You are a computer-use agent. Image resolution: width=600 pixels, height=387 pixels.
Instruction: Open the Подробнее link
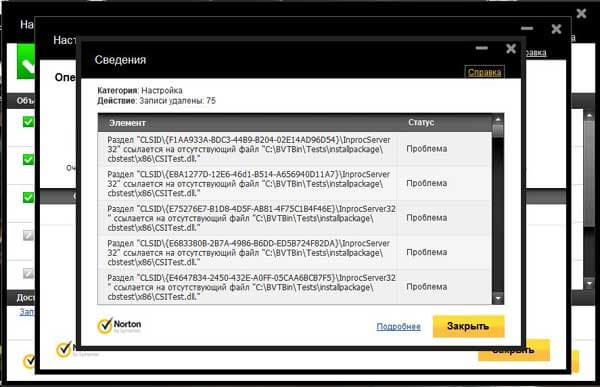tap(398, 327)
